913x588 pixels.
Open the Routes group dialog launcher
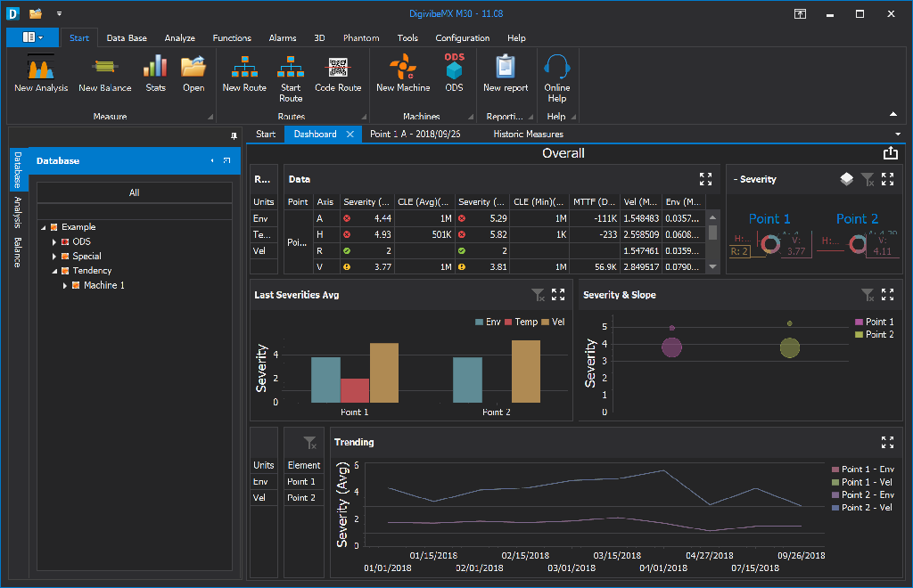[x=364, y=117]
